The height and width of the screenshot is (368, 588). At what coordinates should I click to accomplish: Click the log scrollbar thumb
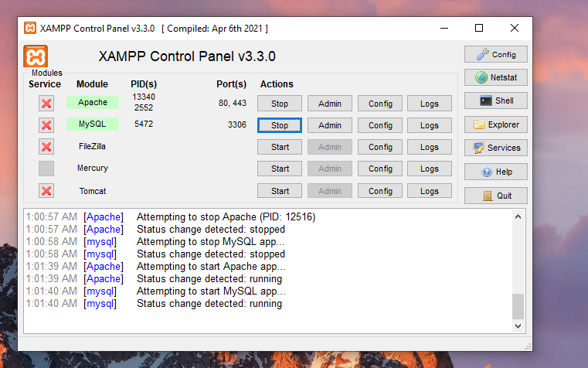(x=518, y=306)
